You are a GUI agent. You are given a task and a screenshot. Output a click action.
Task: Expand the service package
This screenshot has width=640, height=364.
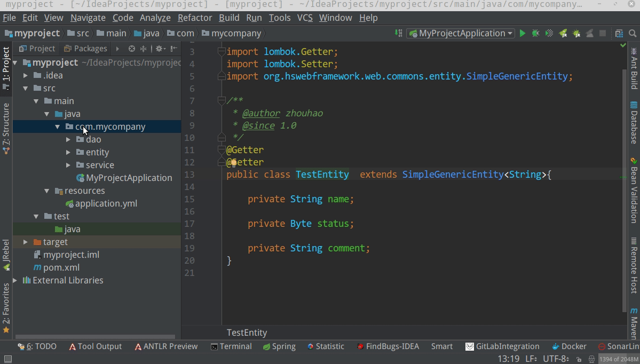[68, 165]
